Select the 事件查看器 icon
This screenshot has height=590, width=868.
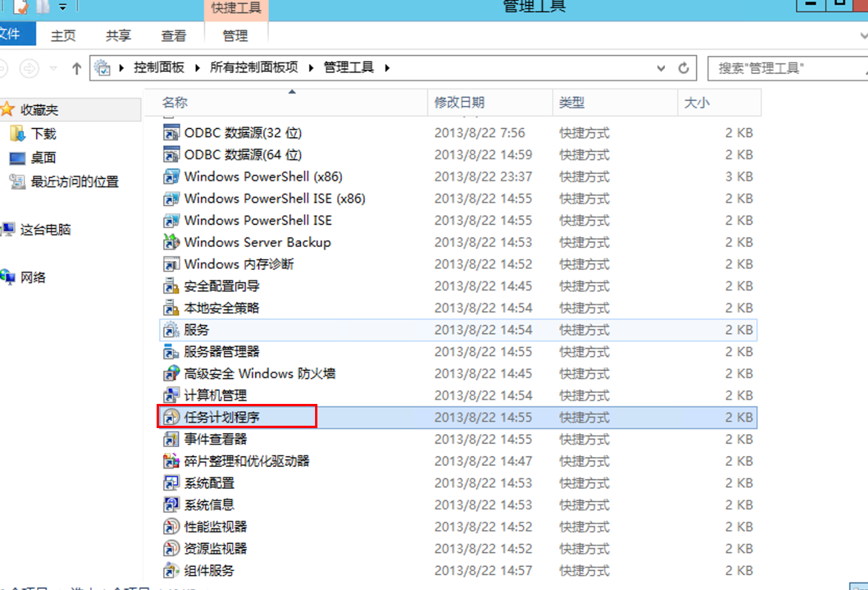171,439
